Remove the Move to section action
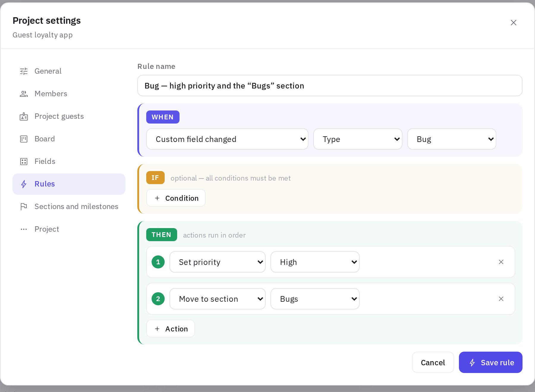The width and height of the screenshot is (535, 392). pyautogui.click(x=501, y=299)
